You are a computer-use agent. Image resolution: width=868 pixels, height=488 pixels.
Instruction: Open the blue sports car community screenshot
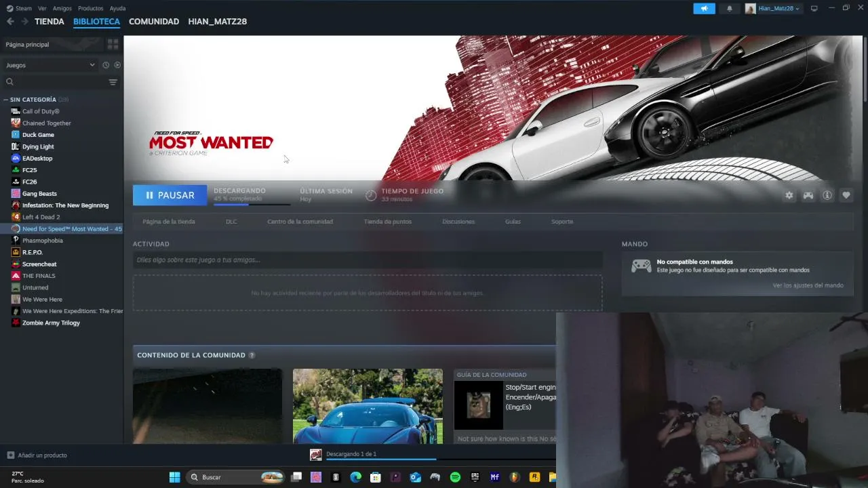pyautogui.click(x=368, y=406)
